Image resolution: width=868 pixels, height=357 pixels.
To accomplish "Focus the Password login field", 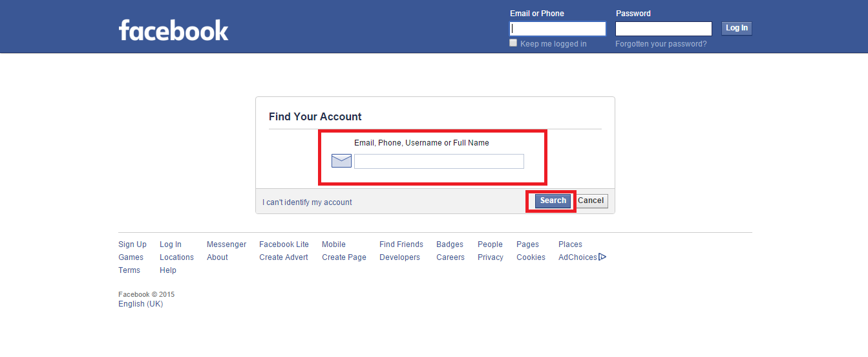I will 663,28.
